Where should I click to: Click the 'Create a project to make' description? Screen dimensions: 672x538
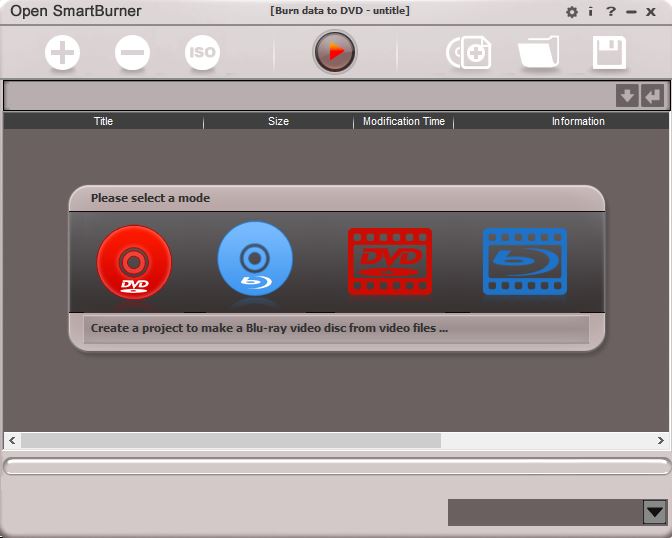click(x=269, y=328)
